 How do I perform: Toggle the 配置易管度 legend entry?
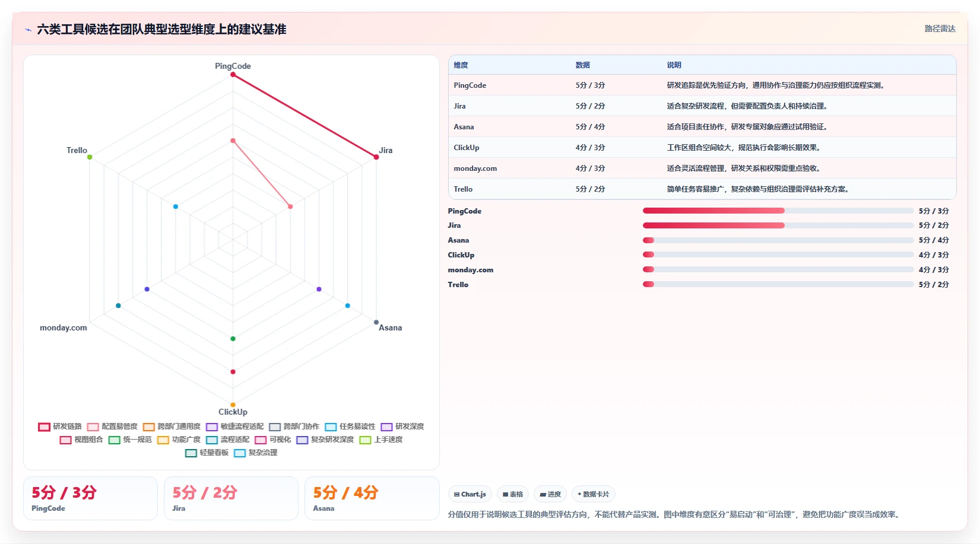pyautogui.click(x=112, y=427)
